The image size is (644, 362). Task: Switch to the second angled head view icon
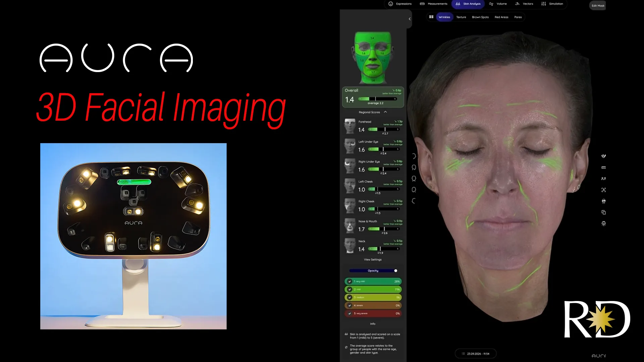(414, 167)
